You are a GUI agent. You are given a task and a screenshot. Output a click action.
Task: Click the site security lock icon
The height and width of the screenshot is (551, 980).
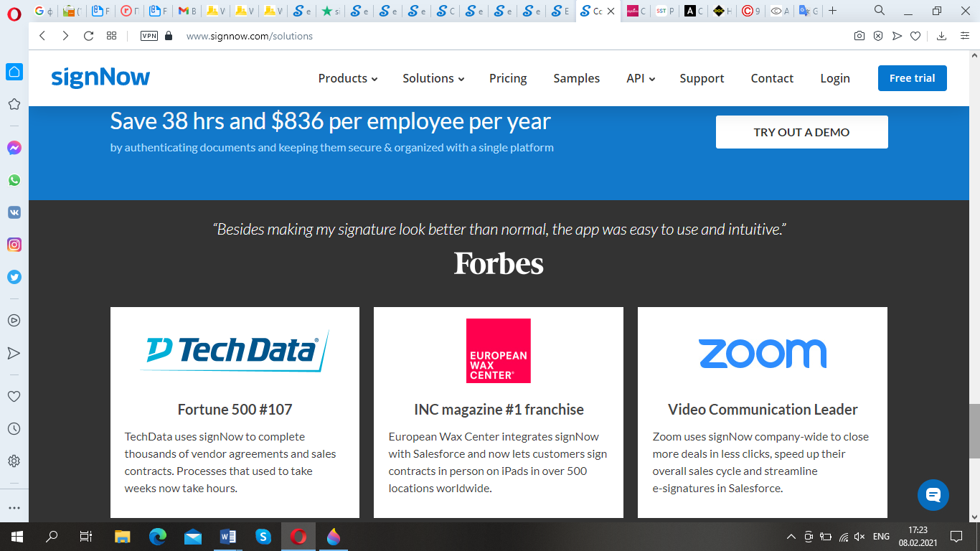[169, 36]
